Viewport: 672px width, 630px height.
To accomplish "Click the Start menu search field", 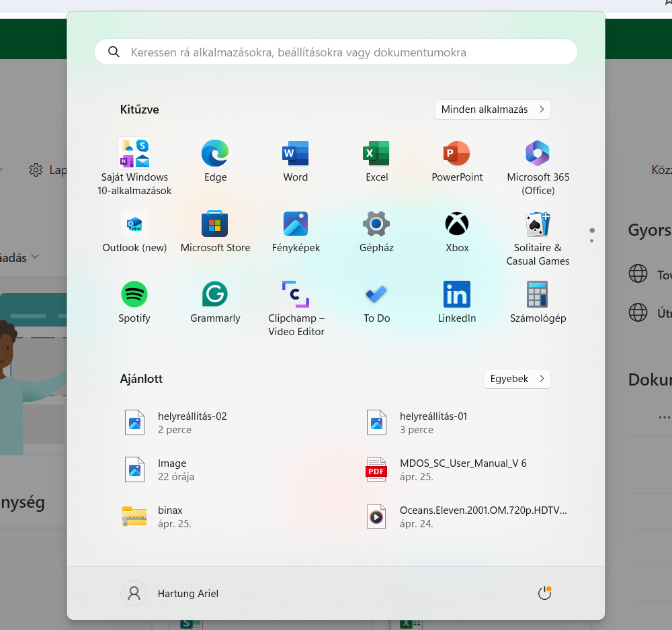I will (x=336, y=52).
